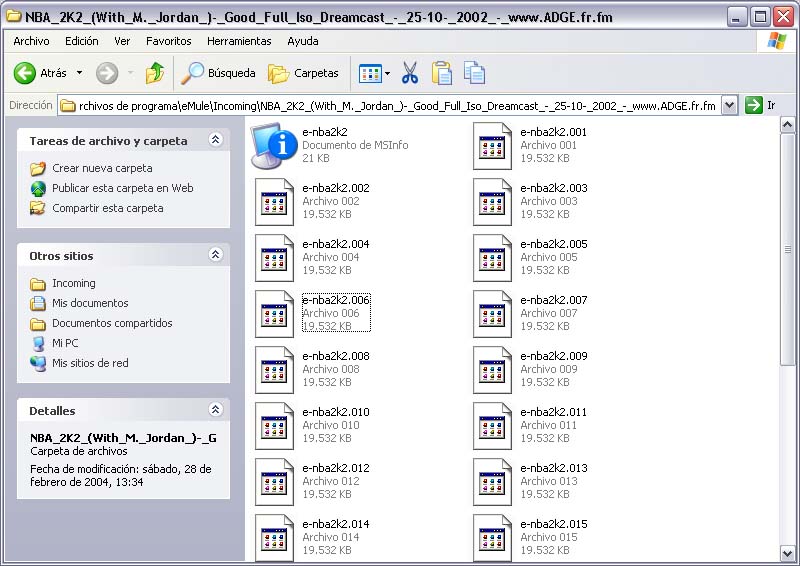
Task: Click the e-nba2k2.015 file name
Action: point(554,524)
